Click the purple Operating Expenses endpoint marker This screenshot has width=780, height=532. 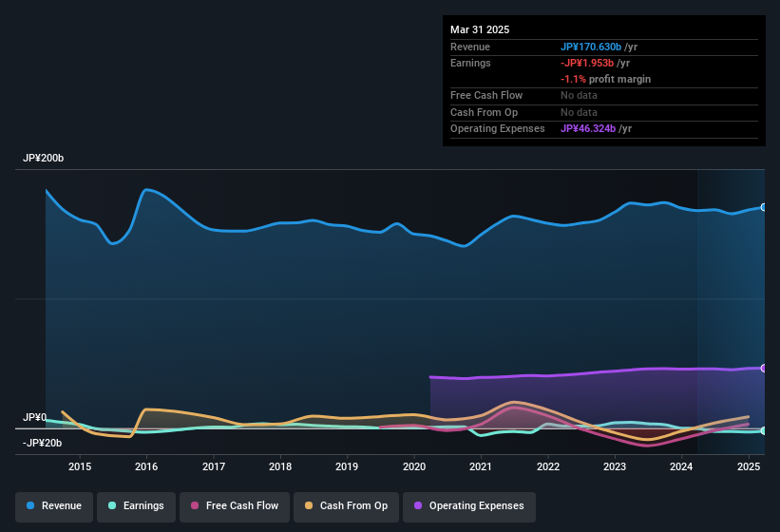pyautogui.click(x=763, y=369)
